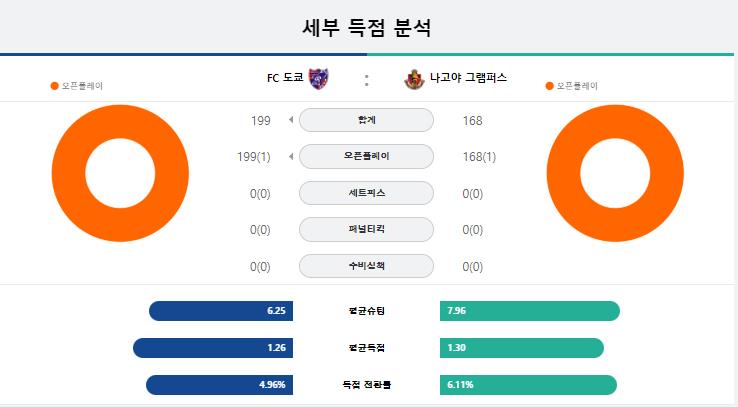This screenshot has width=738, height=407.
Task: Click the orange 오픈플레이 legend dot on left
Action: pyautogui.click(x=54, y=86)
